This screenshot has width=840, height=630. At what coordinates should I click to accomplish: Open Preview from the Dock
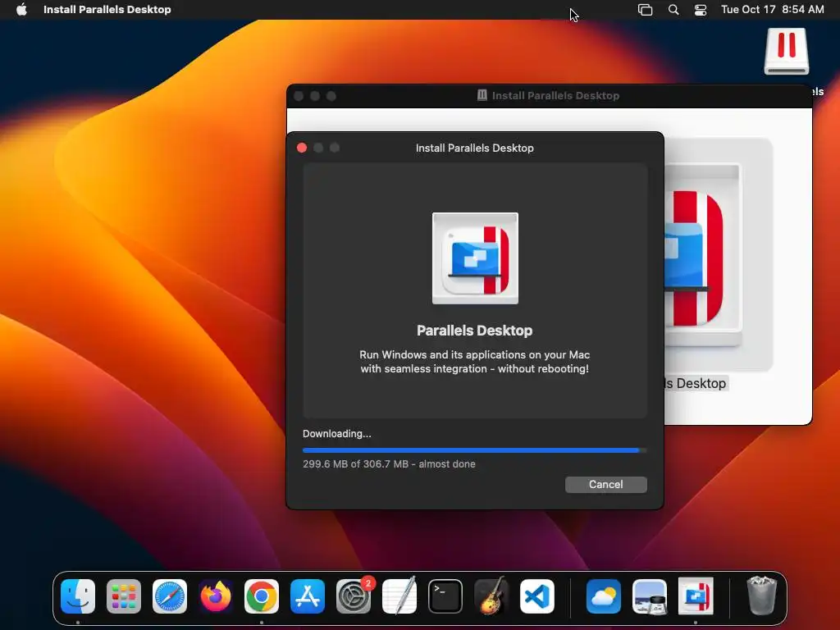pyautogui.click(x=650, y=596)
